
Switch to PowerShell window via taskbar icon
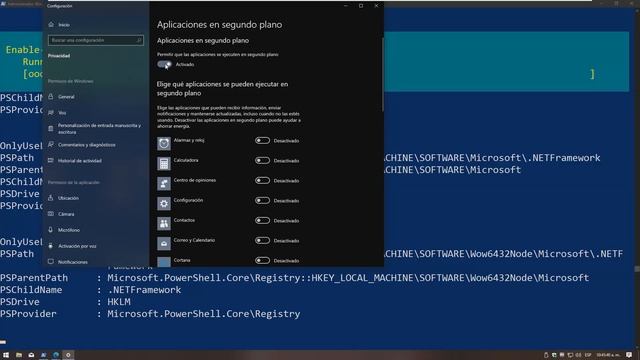tap(44, 355)
